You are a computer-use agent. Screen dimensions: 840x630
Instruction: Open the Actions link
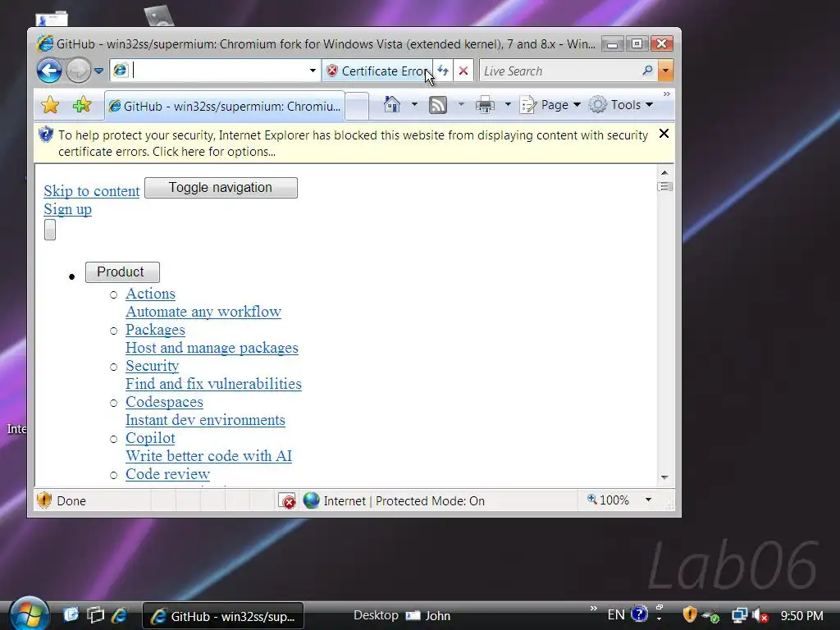point(151,294)
